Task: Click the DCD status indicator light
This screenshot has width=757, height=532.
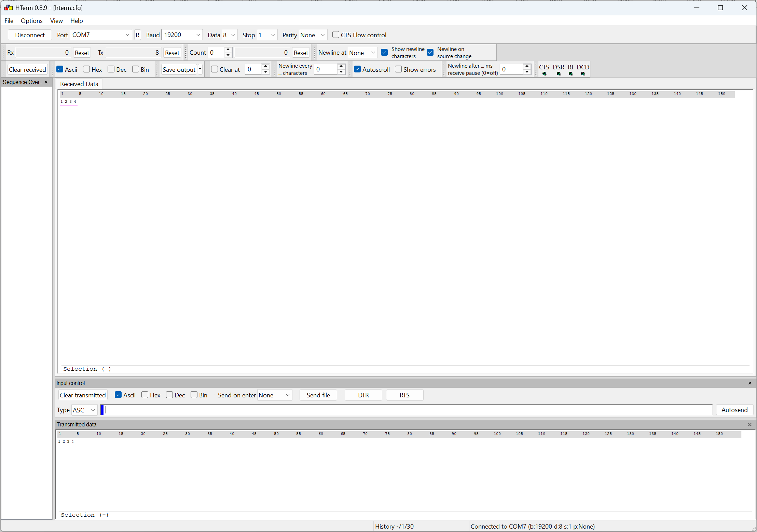Action: pos(583,74)
